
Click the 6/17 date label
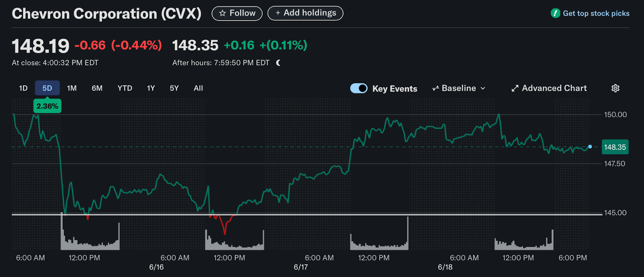[301, 267]
